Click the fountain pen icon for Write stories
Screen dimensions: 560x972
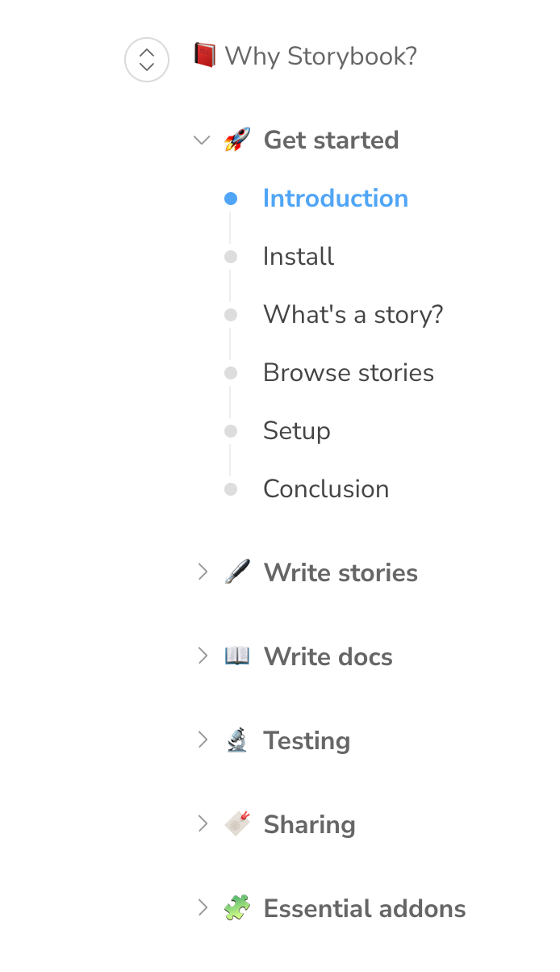[x=238, y=572]
